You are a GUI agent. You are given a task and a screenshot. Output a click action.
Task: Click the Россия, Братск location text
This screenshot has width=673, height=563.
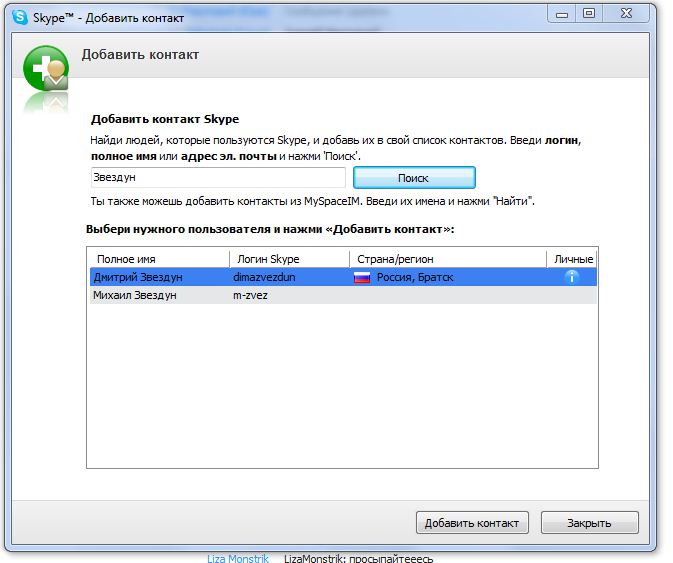[x=415, y=277]
